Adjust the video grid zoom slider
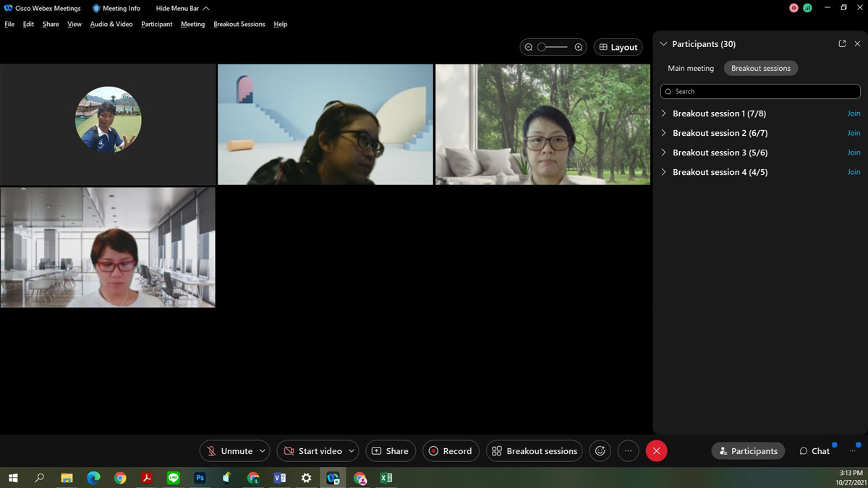Viewport: 868px width, 488px height. point(553,47)
